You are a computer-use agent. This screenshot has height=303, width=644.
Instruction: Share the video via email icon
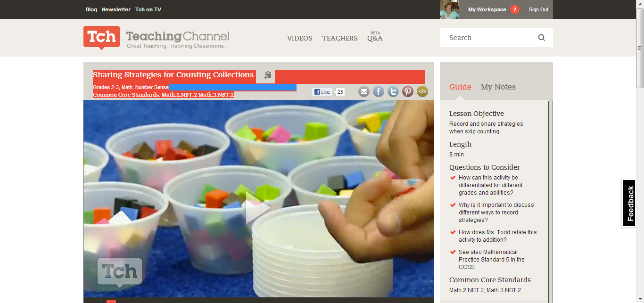[363, 91]
